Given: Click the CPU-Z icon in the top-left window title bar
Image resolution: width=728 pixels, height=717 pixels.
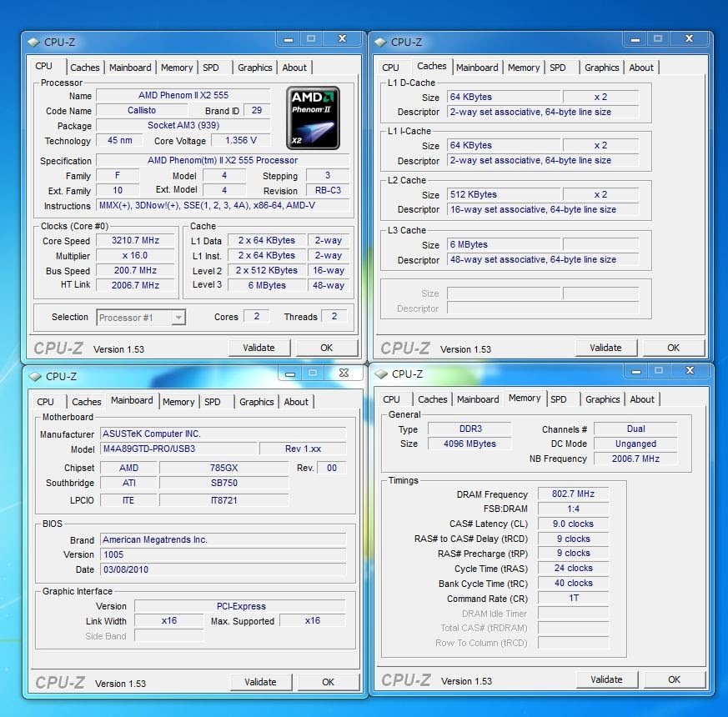Looking at the screenshot, I should [33, 43].
